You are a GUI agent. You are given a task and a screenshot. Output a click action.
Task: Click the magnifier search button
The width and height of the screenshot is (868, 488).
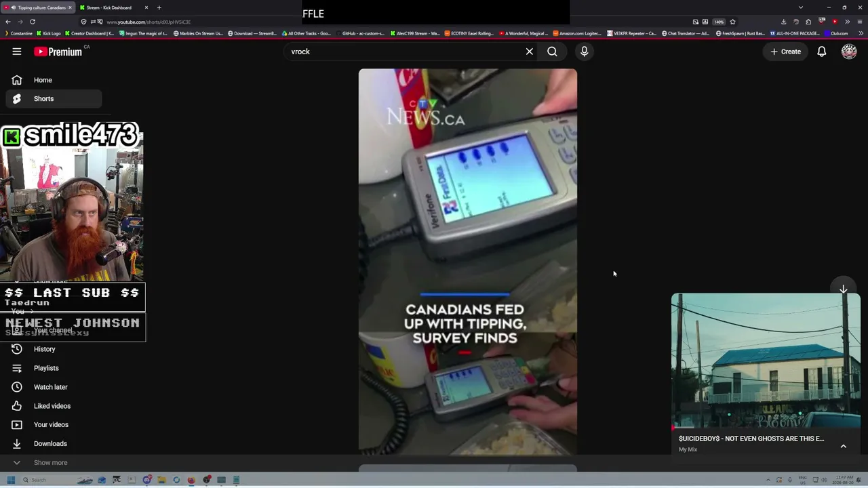click(552, 52)
